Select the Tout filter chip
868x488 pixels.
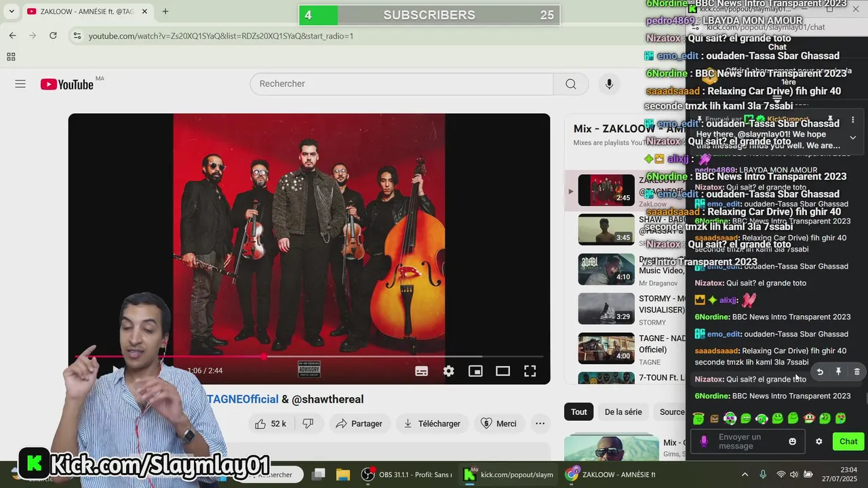click(x=578, y=411)
